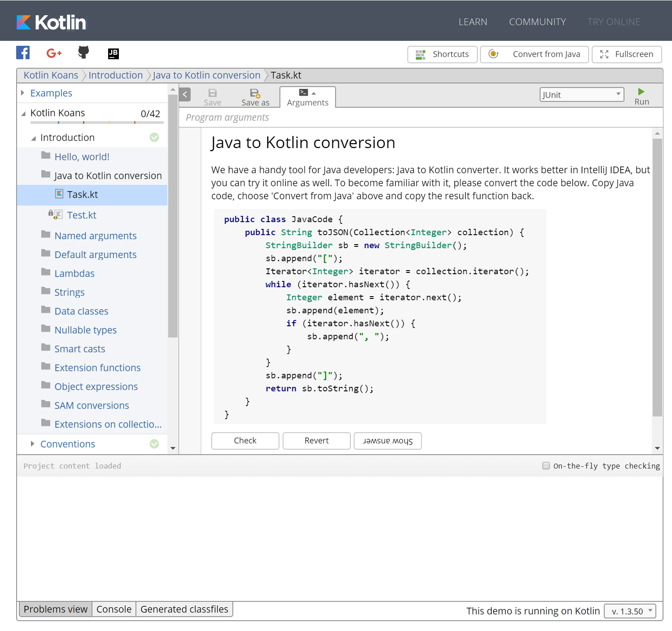
Task: Open the GitHub octocat icon
Action: click(83, 53)
